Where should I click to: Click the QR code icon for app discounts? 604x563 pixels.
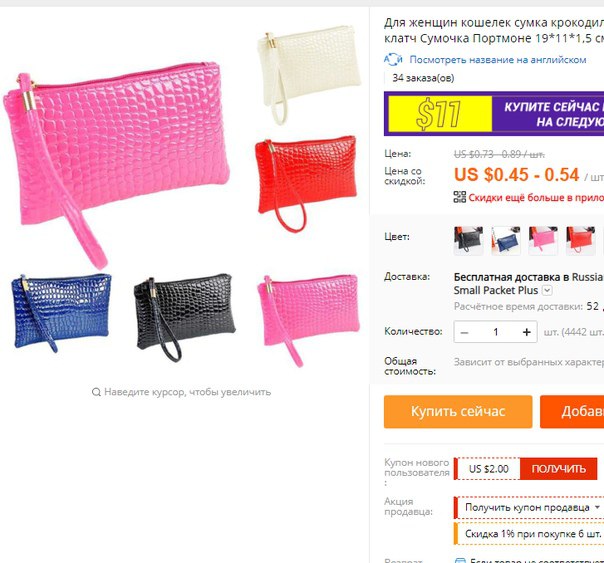459,197
